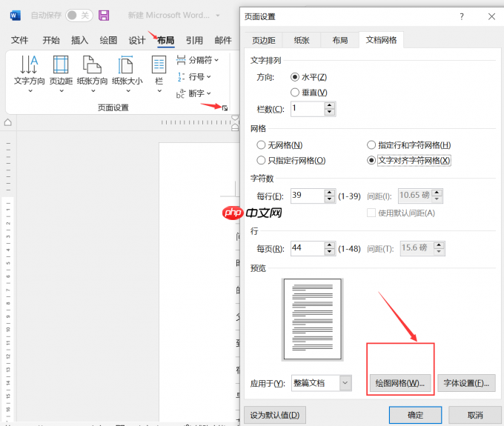Switch to 布局 tab in dialog
The width and height of the screenshot is (504, 426).
(339, 40)
